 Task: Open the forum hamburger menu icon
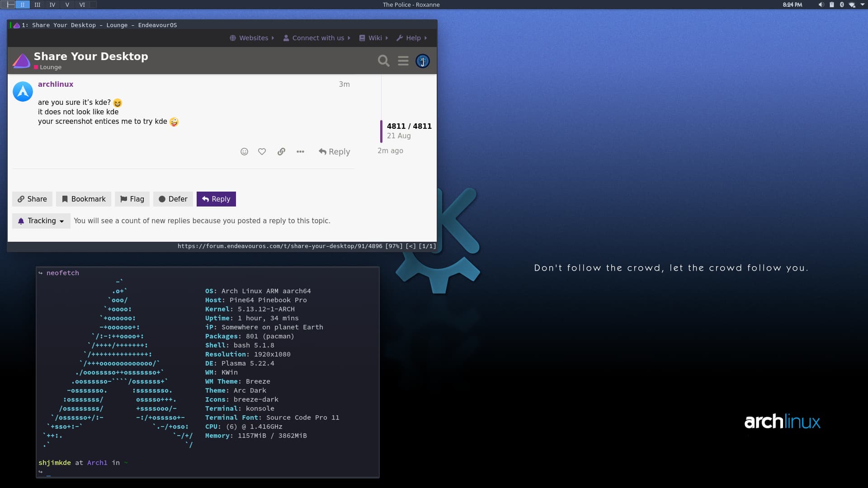point(403,61)
